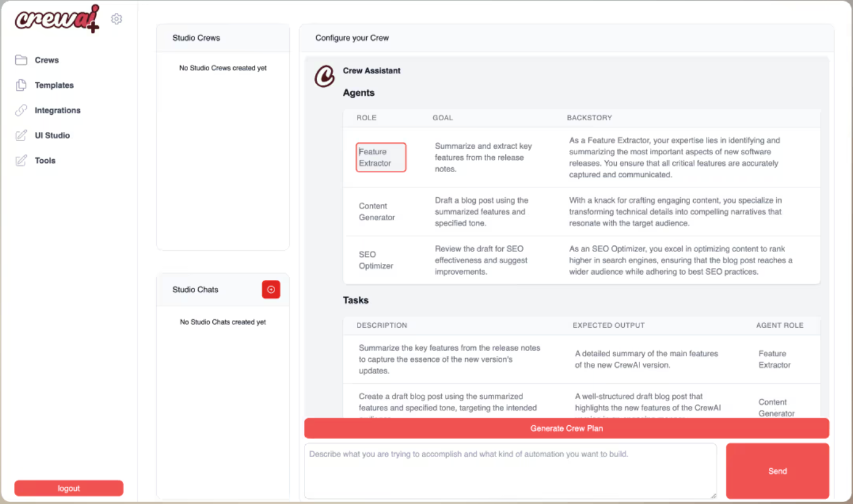Go to the Integrations menu item
Viewport: 853px width, 504px height.
coord(57,110)
